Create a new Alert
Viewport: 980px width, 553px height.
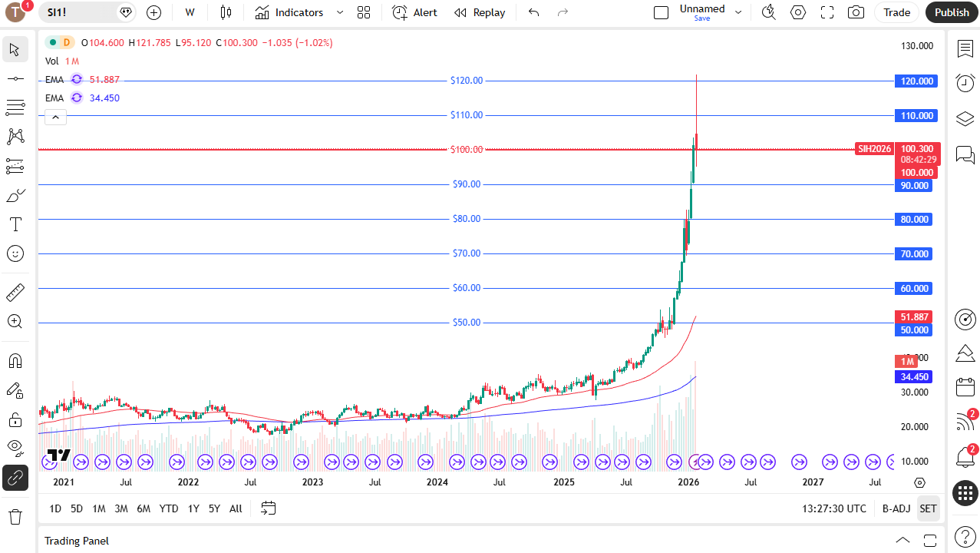point(414,12)
